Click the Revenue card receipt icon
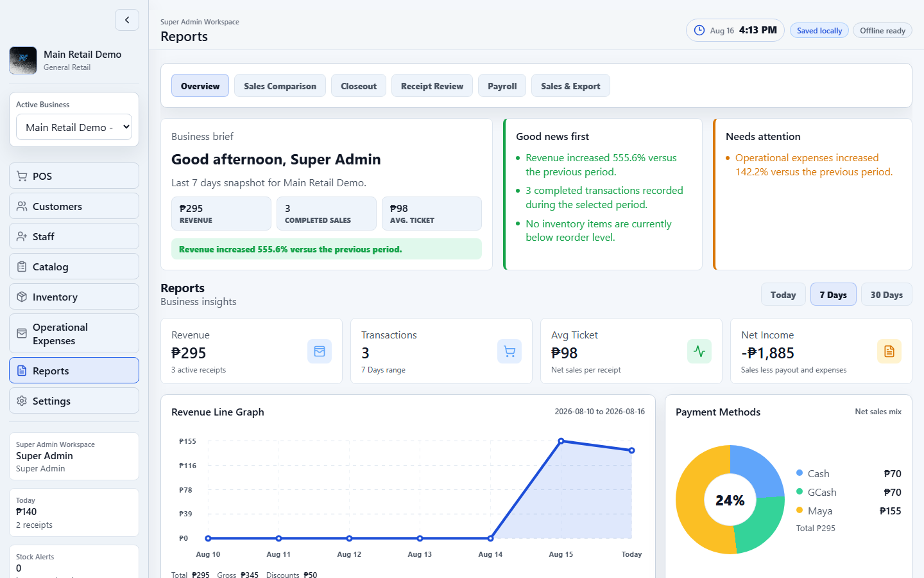The height and width of the screenshot is (578, 924). pyautogui.click(x=320, y=351)
